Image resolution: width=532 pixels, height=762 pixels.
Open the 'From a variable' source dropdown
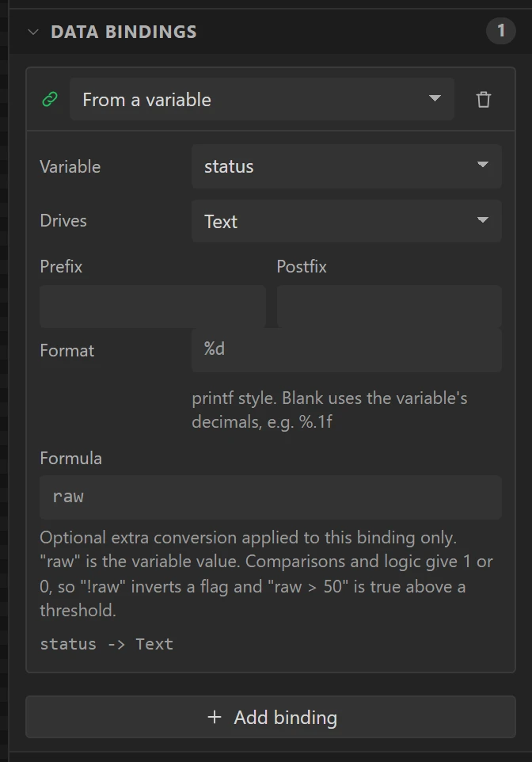pyautogui.click(x=262, y=99)
